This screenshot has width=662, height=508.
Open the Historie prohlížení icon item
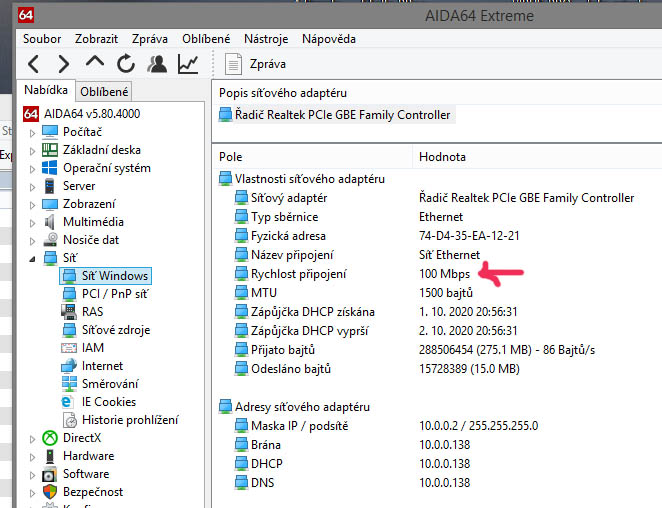[70, 420]
